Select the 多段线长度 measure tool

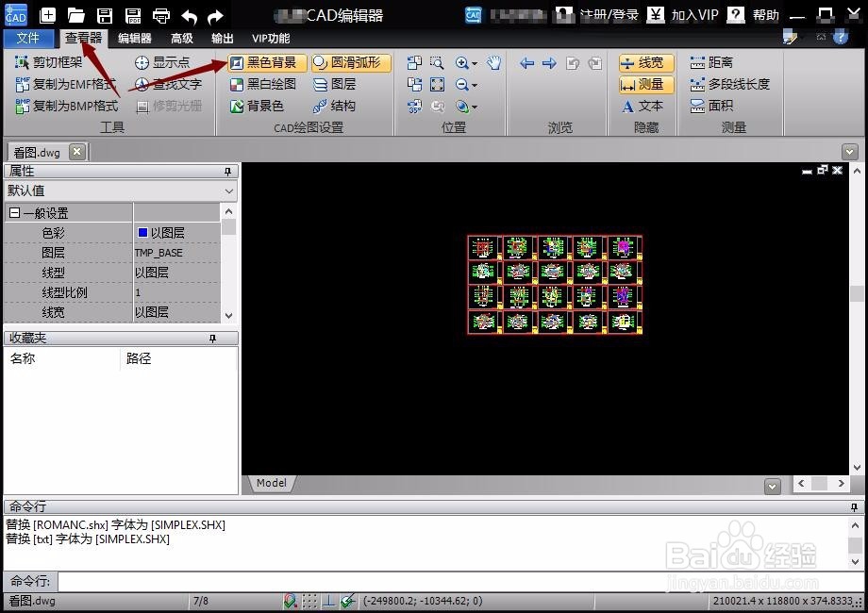(x=729, y=84)
